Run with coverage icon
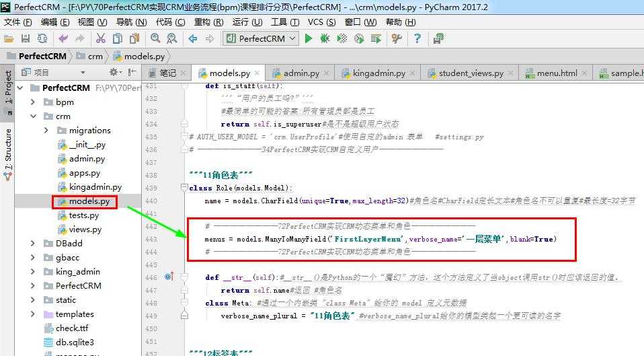 [341, 38]
